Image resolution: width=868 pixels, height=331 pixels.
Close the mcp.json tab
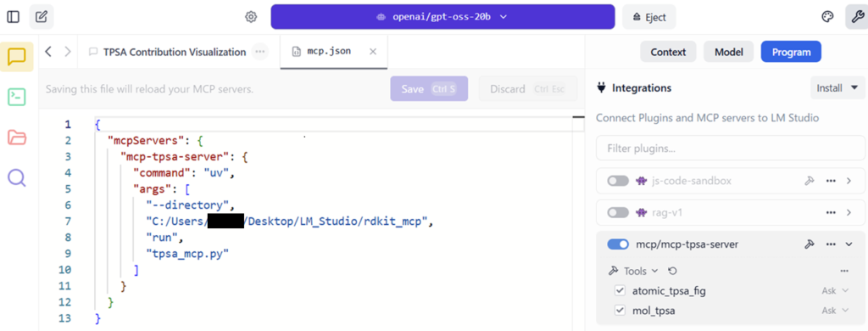coord(373,52)
